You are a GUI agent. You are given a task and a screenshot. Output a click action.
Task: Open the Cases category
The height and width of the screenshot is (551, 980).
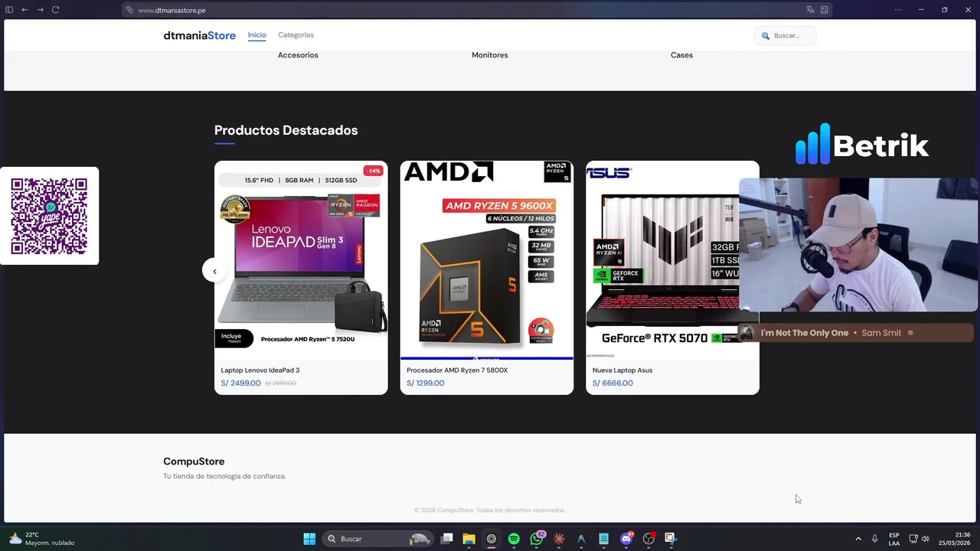tap(681, 55)
